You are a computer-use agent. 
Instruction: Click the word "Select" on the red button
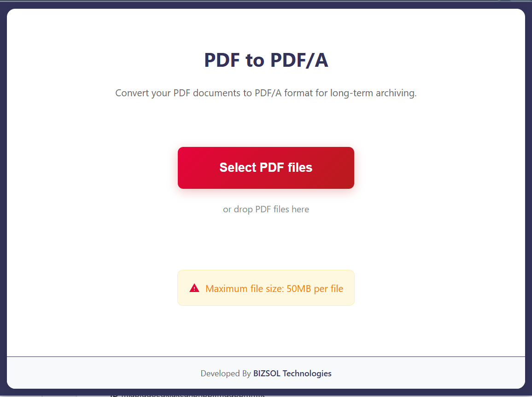point(238,168)
